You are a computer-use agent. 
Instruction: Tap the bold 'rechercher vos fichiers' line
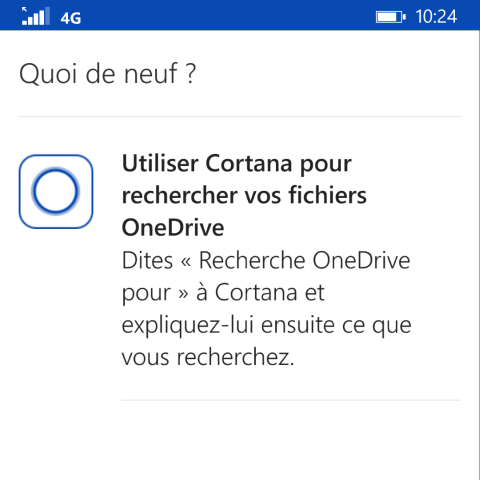(244, 195)
